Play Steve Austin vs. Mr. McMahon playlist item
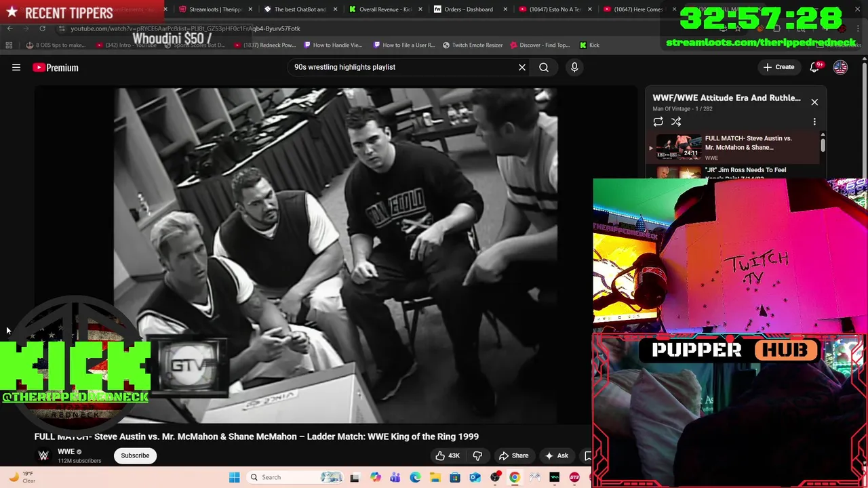 (732, 147)
